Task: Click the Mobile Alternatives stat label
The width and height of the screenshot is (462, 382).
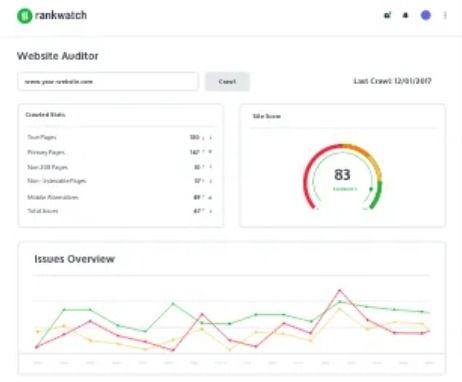Action: [x=53, y=197]
